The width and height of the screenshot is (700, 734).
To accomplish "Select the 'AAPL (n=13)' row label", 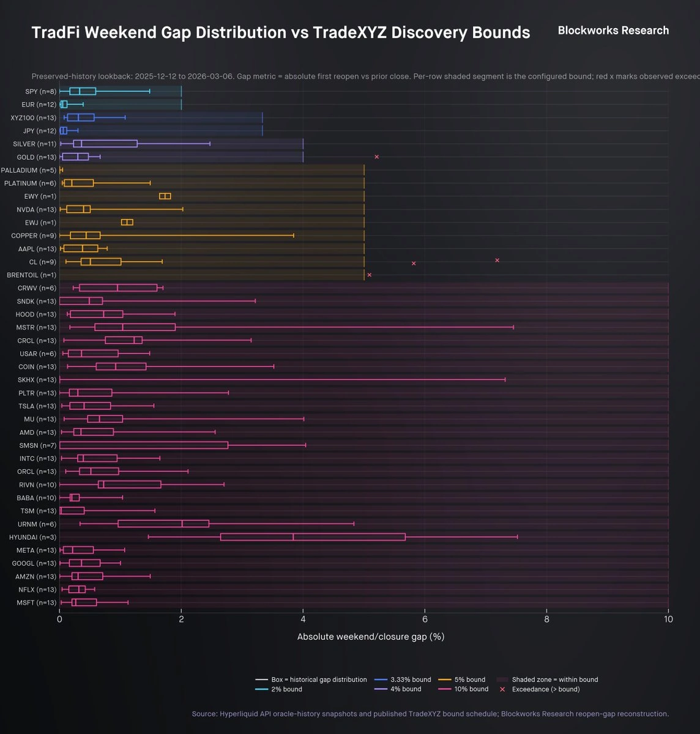I will click(x=37, y=249).
